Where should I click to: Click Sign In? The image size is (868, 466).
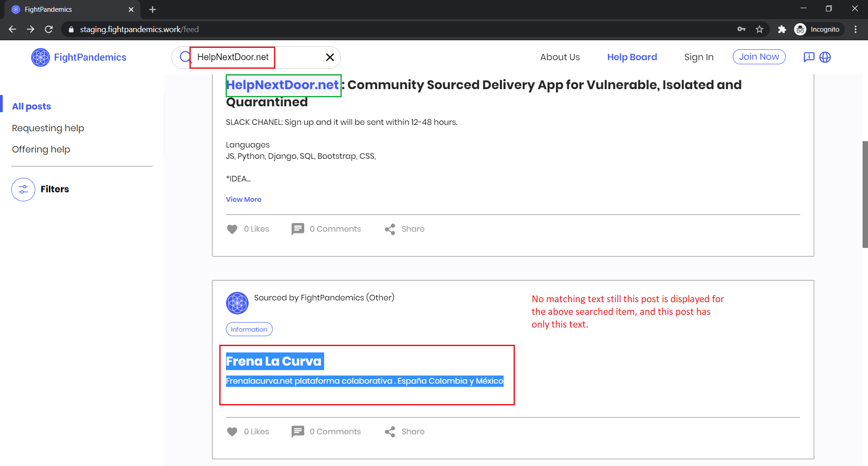(698, 57)
